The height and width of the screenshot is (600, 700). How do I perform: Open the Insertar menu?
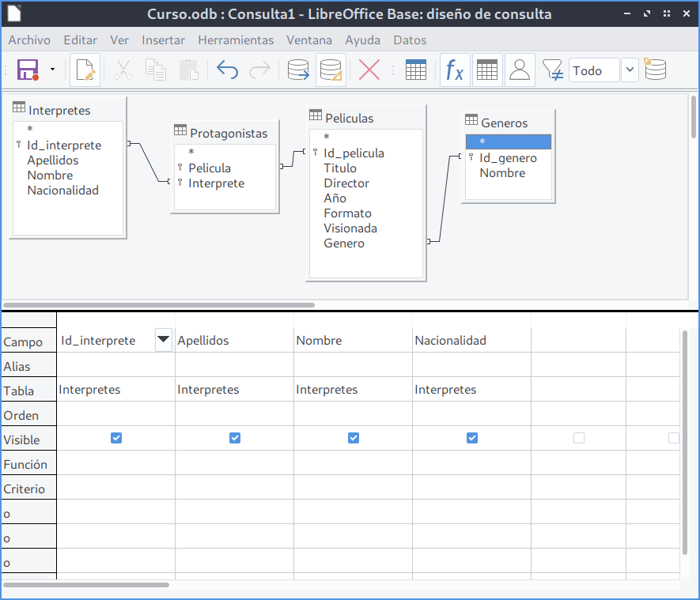164,40
